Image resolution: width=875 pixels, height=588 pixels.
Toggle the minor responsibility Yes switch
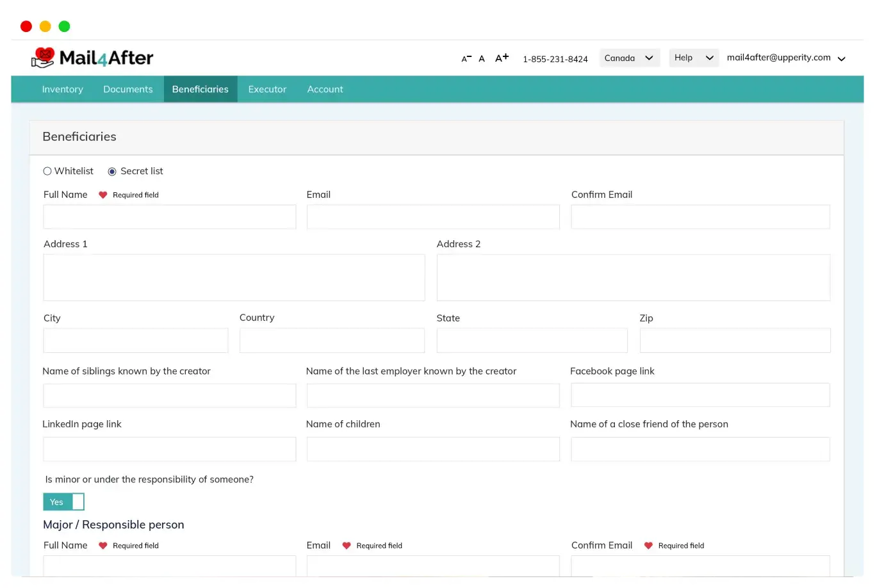pos(63,502)
